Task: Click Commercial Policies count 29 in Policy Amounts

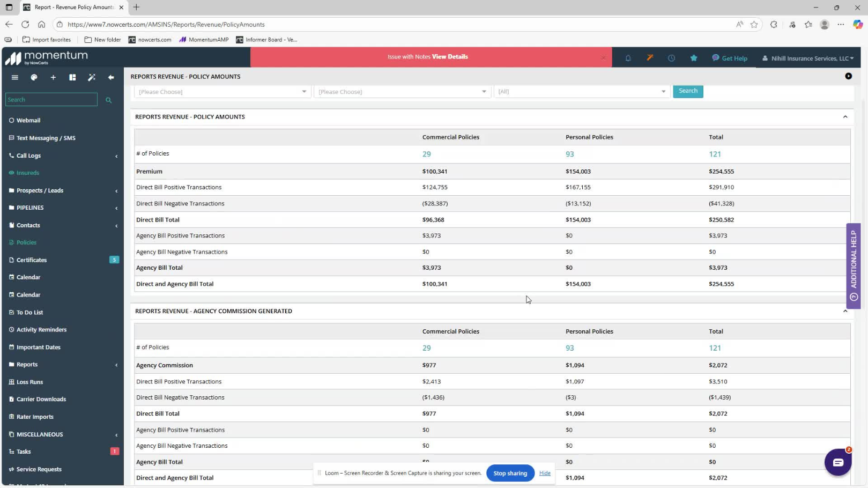Action: [x=427, y=154]
